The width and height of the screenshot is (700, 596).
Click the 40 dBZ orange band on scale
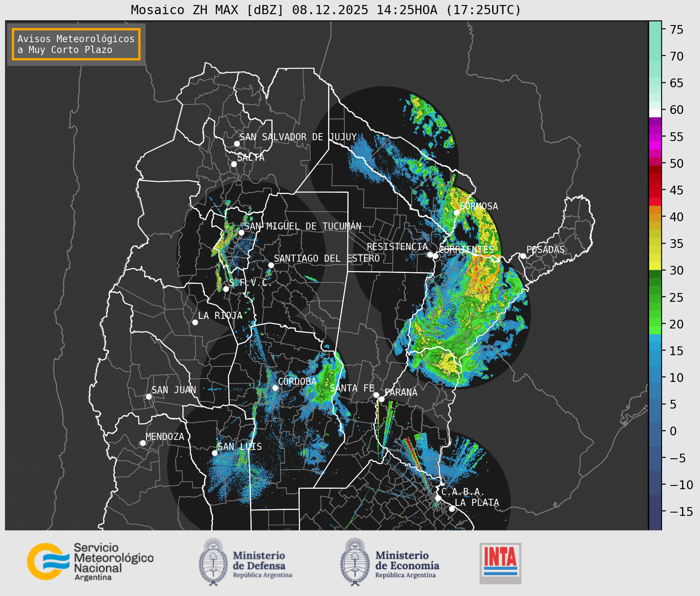coord(655,217)
